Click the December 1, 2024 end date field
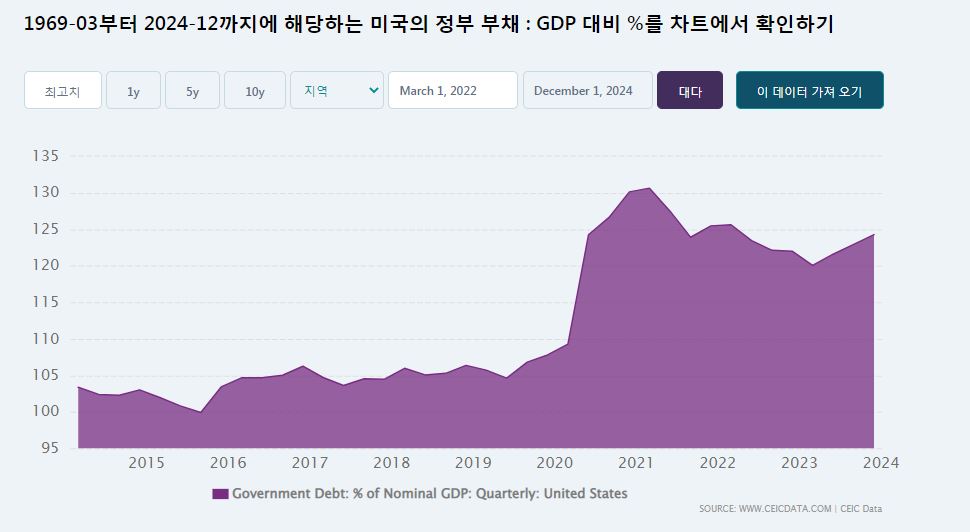This screenshot has width=970, height=532. [587, 91]
